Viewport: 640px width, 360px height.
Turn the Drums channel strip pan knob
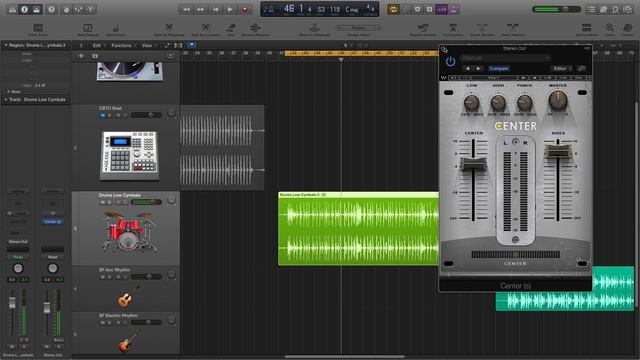(18, 268)
